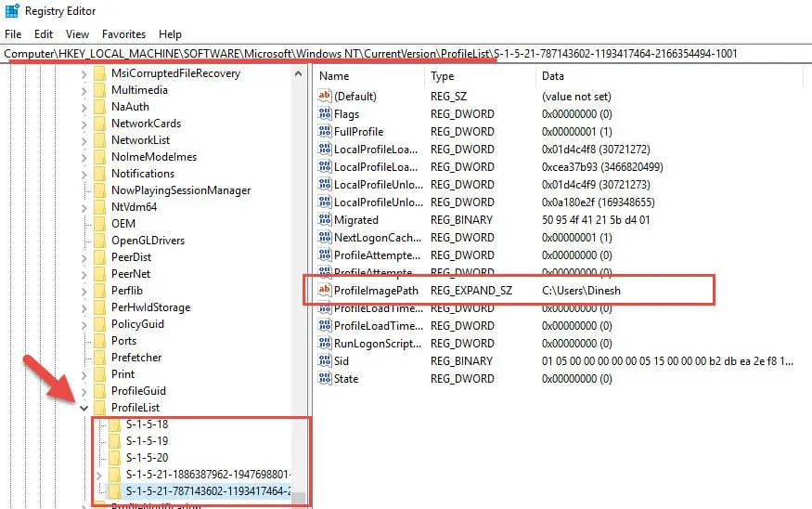Screen dimensions: 812x509
Task: Select the Multimedia folder icon
Action: [x=99, y=90]
